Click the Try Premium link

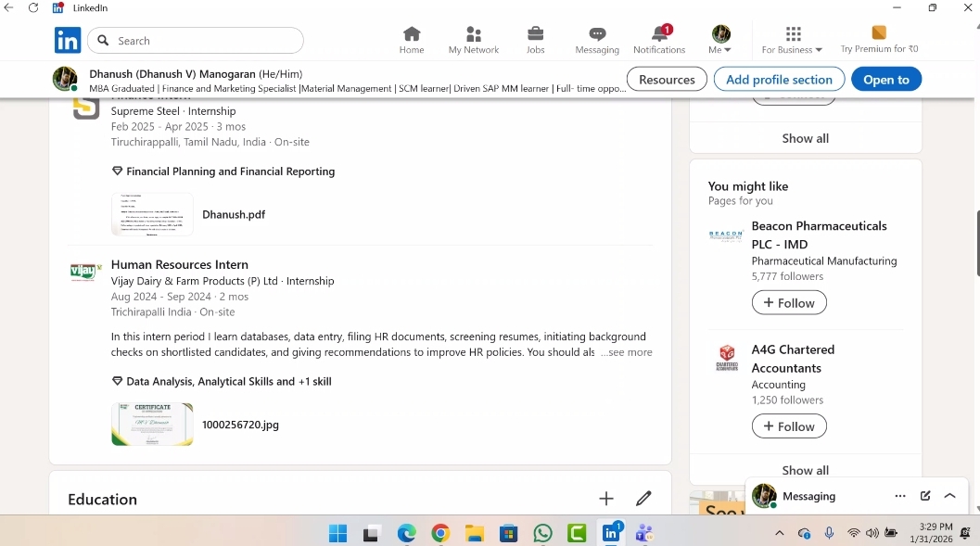click(x=879, y=40)
